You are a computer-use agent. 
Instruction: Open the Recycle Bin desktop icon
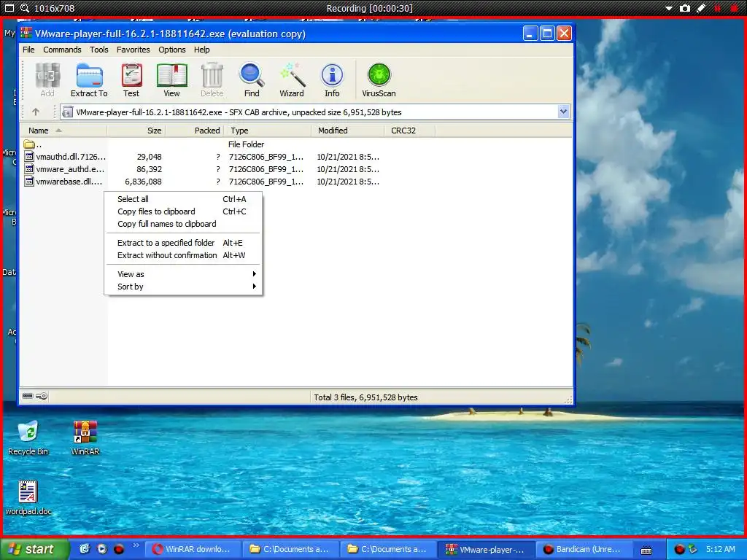click(x=28, y=437)
